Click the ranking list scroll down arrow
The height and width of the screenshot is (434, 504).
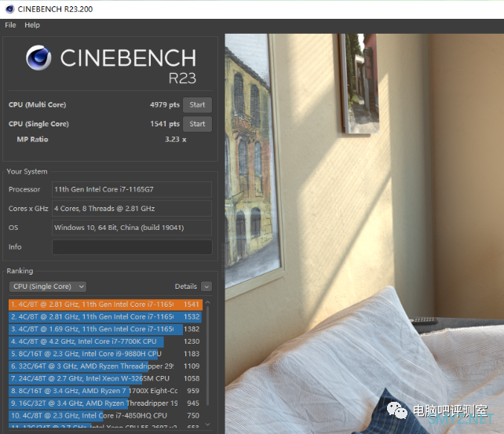[207, 425]
